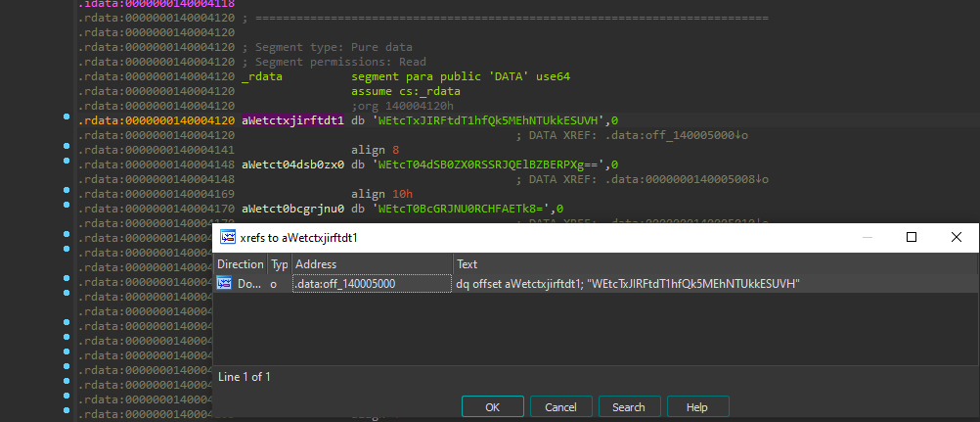Click the blue dot beside the aWetct0bcgrjnu0 line
The width and height of the screenshot is (980, 422).
[x=67, y=210]
